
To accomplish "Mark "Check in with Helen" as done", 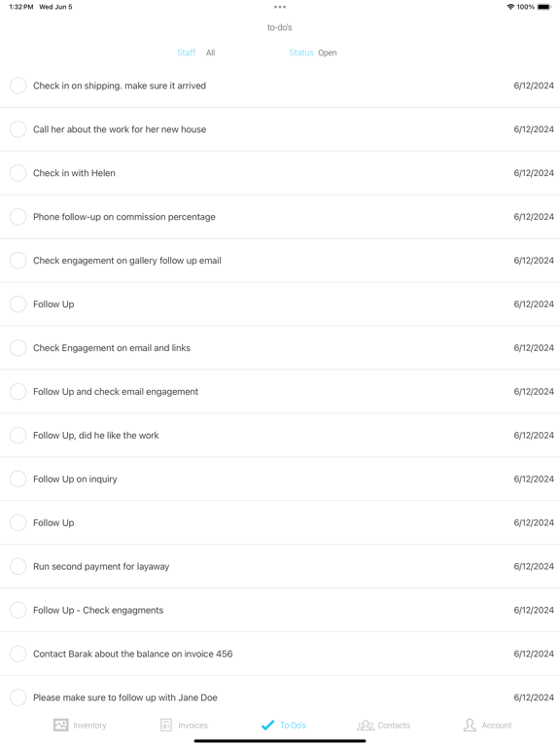I will (18, 173).
